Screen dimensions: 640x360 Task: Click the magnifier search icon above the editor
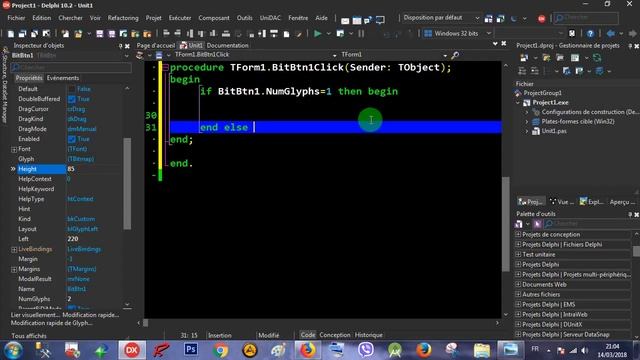click(455, 55)
